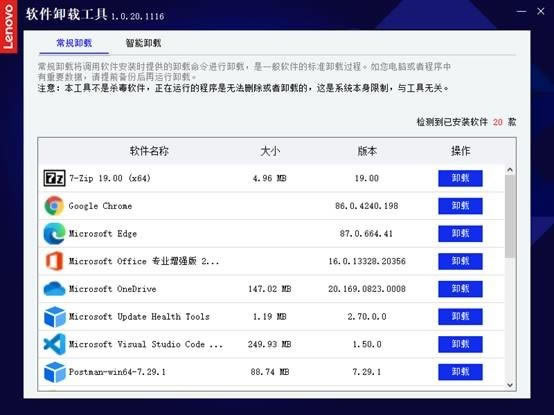Select the Postman-win64 box icon
Viewport: 554px width, 415px height.
click(x=54, y=372)
